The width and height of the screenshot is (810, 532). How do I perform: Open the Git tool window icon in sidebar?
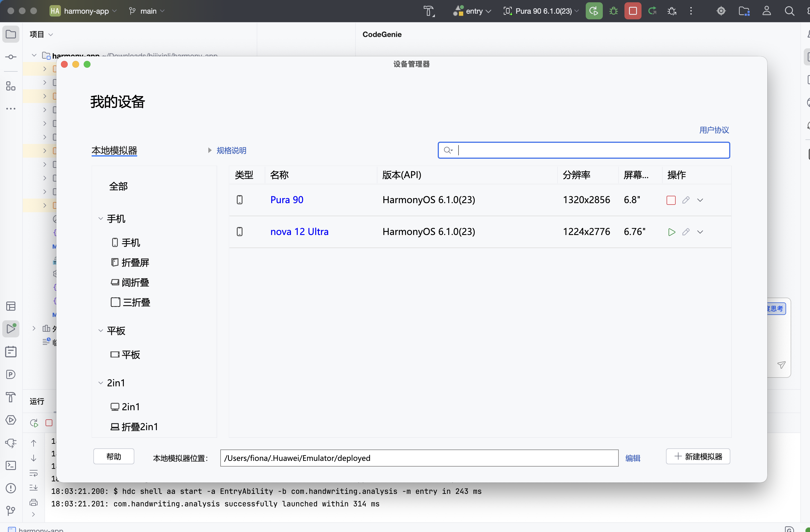click(11, 511)
